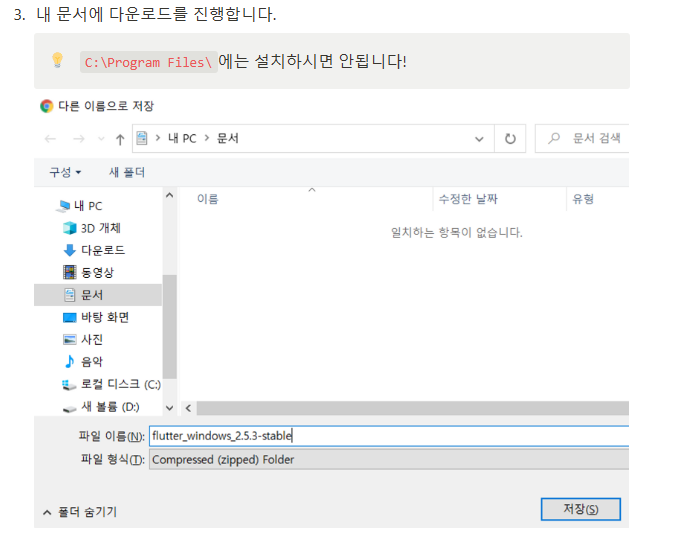Sort by the 유형 column header
The height and width of the screenshot is (538, 691).
(x=583, y=199)
